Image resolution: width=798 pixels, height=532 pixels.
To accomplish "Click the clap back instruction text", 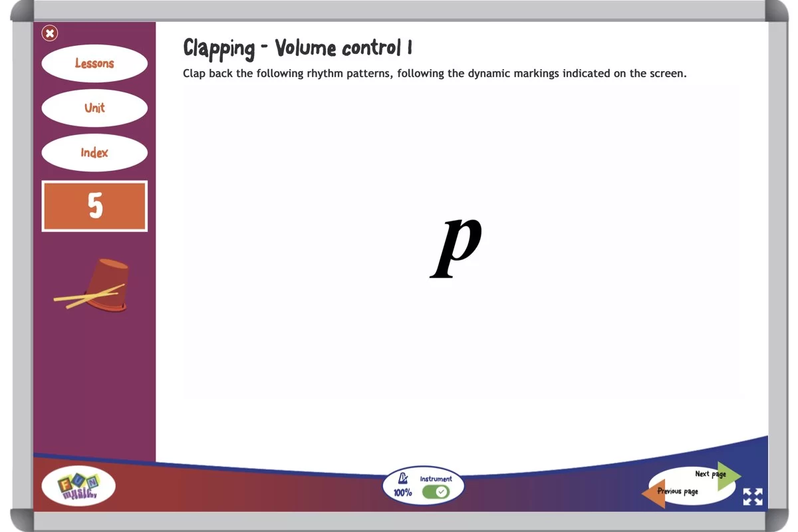I will (434, 73).
